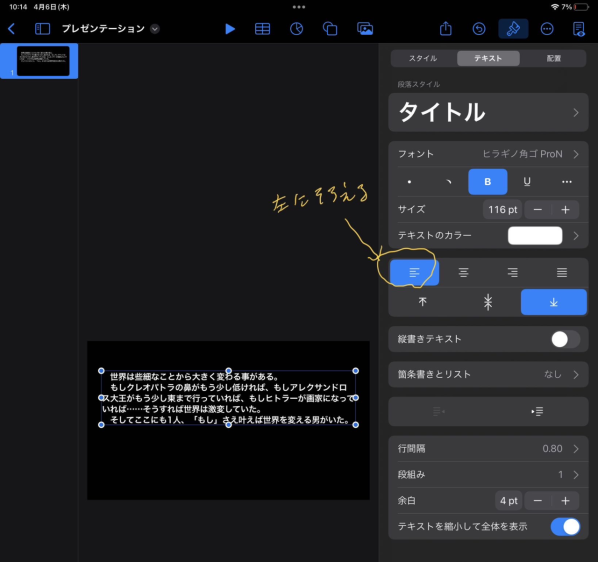The height and width of the screenshot is (562, 598).
Task: Switch to the テキスト tab
Action: (x=488, y=58)
